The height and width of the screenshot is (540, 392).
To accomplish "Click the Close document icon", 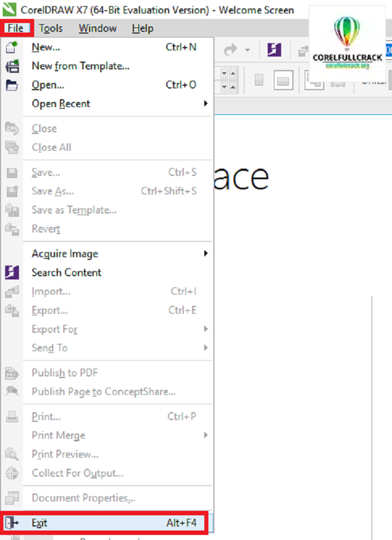I will (12, 128).
